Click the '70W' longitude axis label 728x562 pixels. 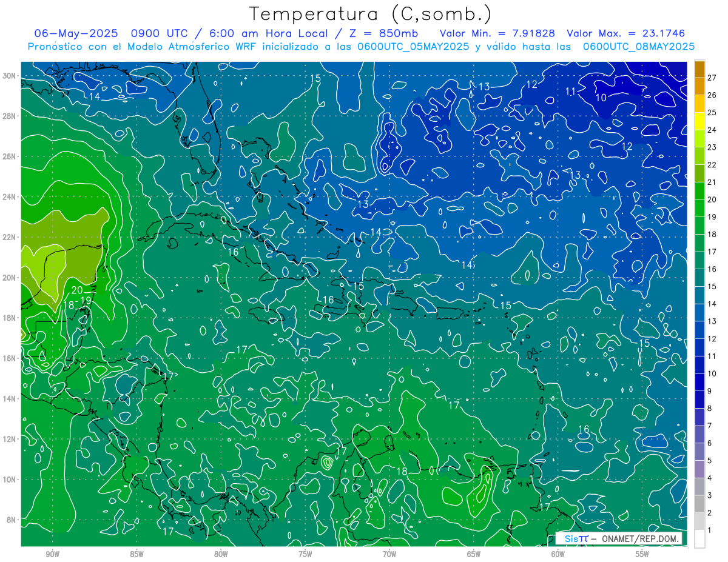389,554
